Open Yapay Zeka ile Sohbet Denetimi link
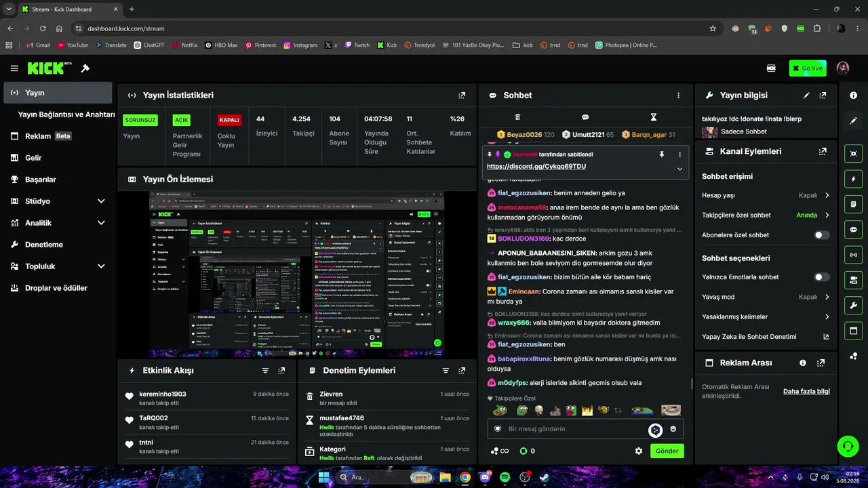This screenshot has height=488, width=868. [x=766, y=337]
